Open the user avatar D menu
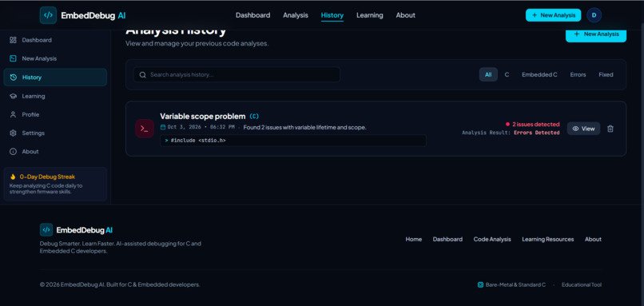The image size is (644, 306). (x=594, y=15)
